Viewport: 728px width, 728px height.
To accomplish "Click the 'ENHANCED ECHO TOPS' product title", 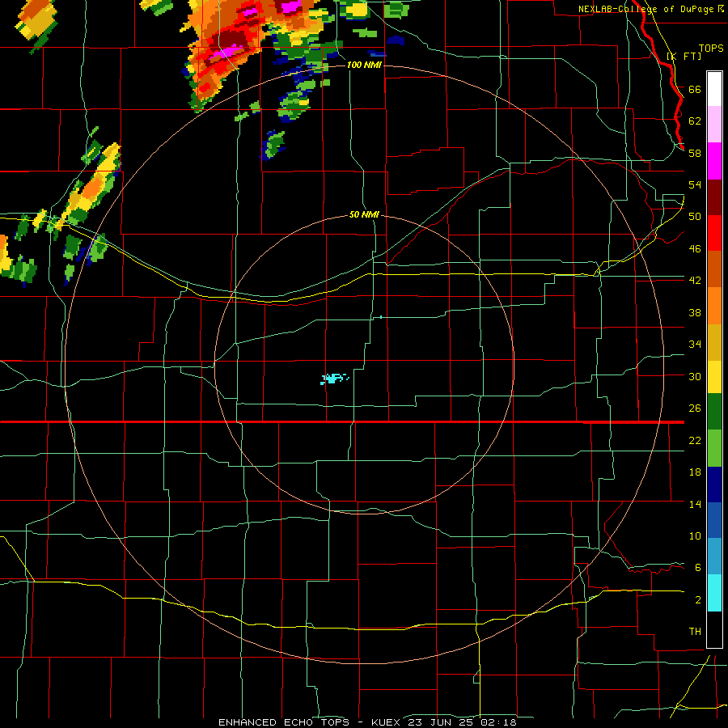I will click(284, 722).
